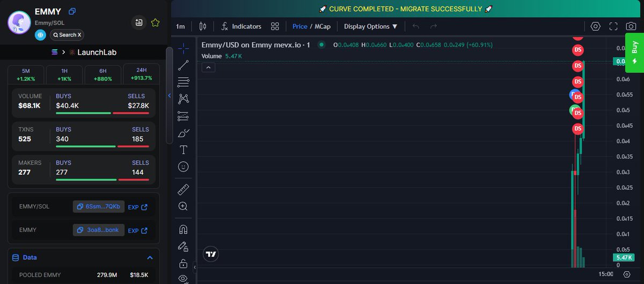Select the XABCD pattern tool

184,99
